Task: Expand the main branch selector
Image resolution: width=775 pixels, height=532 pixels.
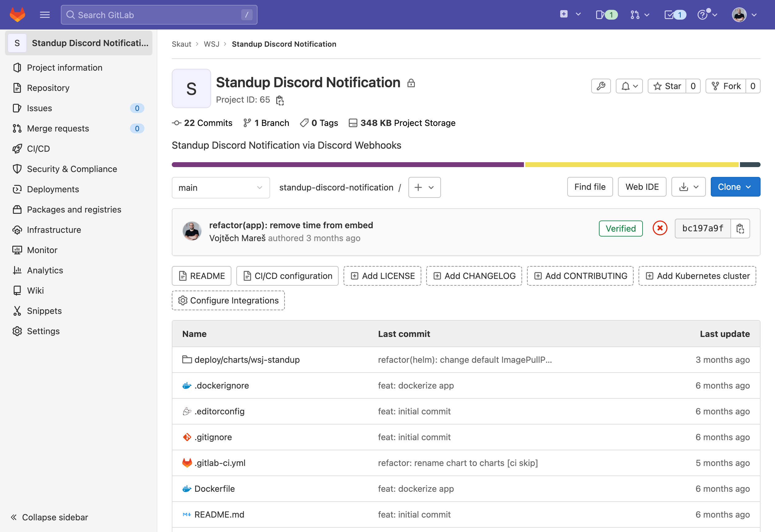Action: point(220,188)
